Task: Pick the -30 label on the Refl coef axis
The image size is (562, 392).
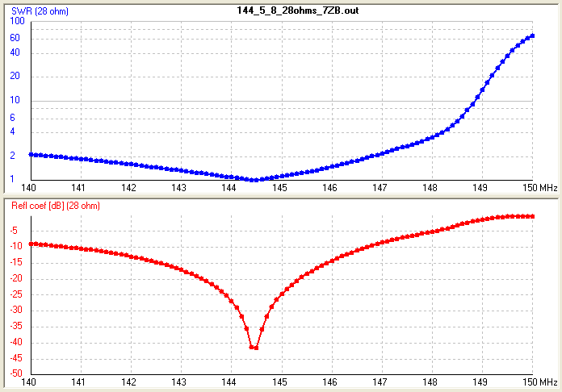Action: click(16, 310)
